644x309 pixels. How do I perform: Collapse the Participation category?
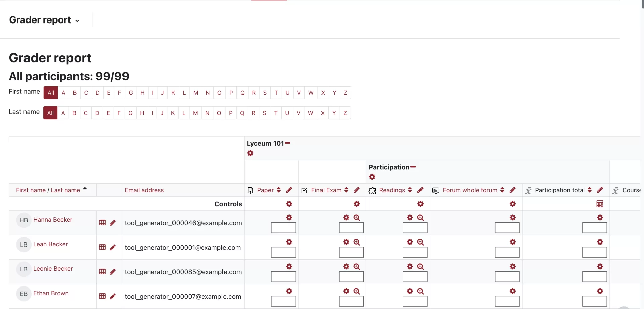[x=413, y=167]
